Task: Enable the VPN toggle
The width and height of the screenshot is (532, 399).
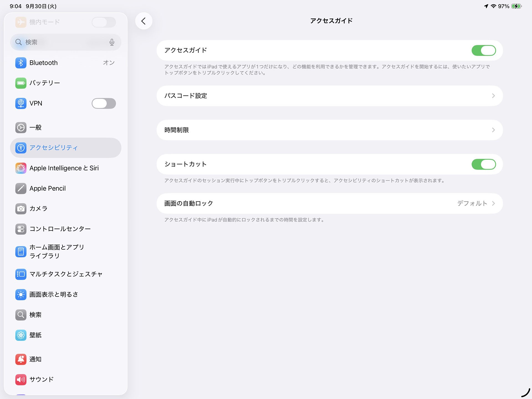Action: 104,103
